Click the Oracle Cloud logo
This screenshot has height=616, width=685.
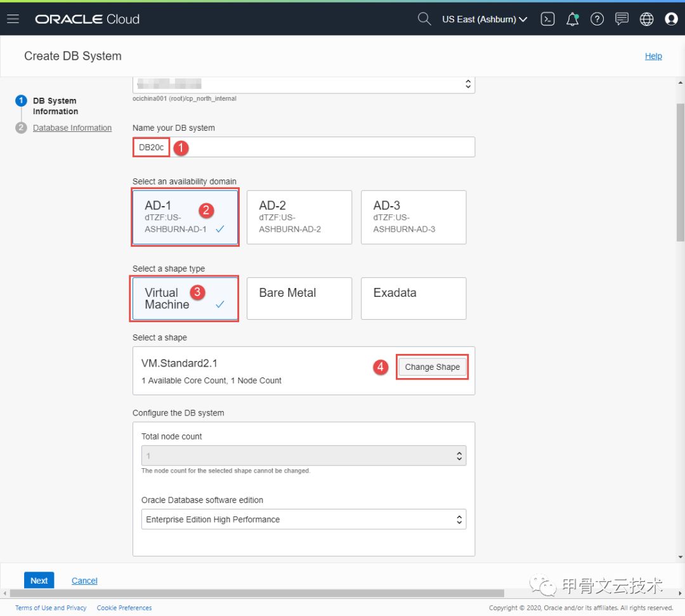(88, 19)
